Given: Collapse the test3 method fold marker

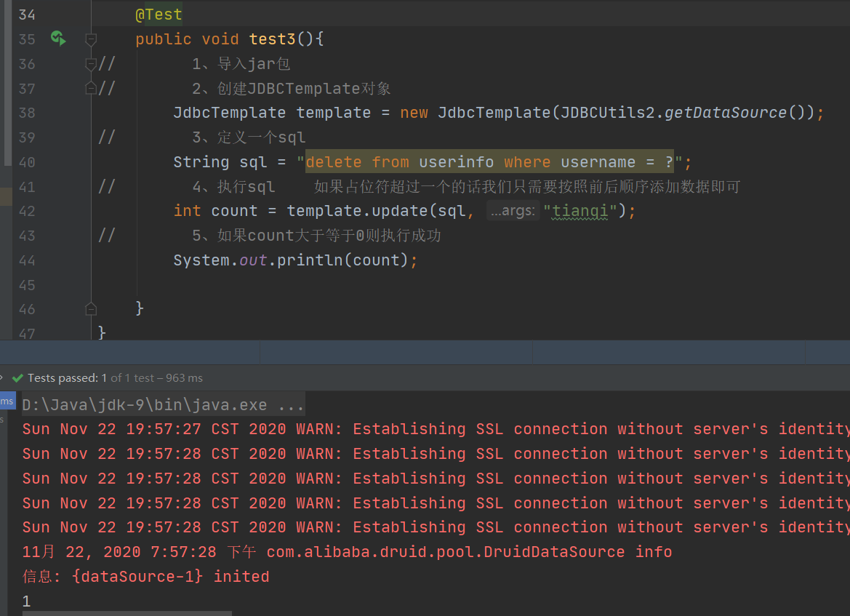Looking at the screenshot, I should 91,39.
